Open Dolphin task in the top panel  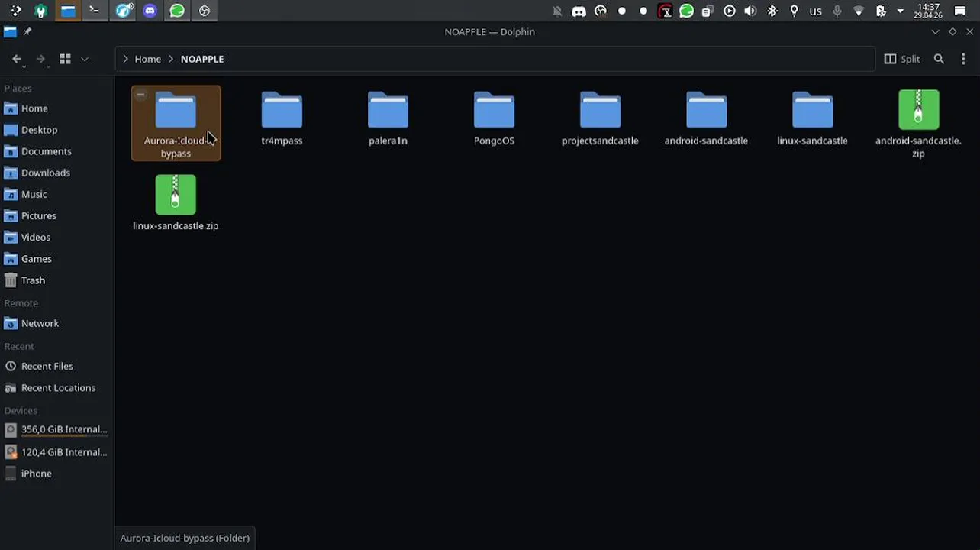click(x=68, y=11)
